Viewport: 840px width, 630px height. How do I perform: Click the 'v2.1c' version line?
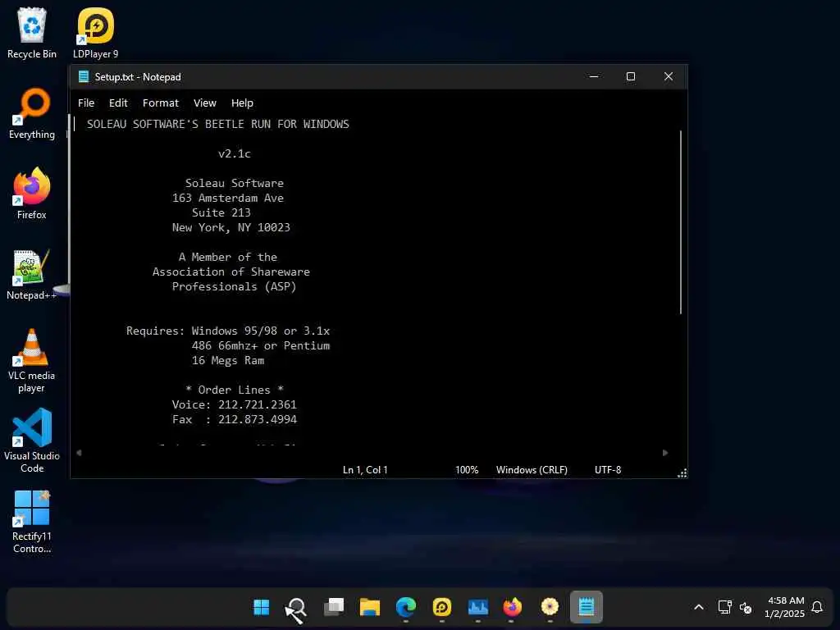[234, 153]
